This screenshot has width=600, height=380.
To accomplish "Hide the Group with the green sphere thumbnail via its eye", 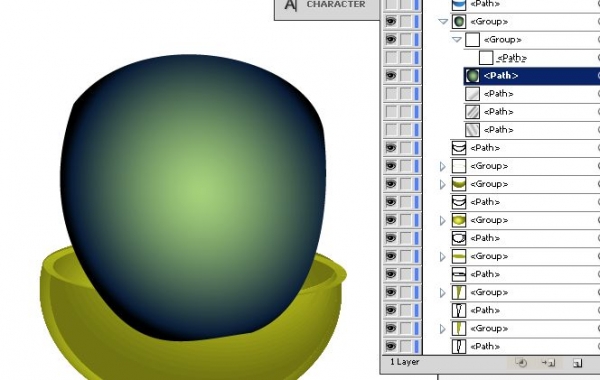I will [391, 21].
